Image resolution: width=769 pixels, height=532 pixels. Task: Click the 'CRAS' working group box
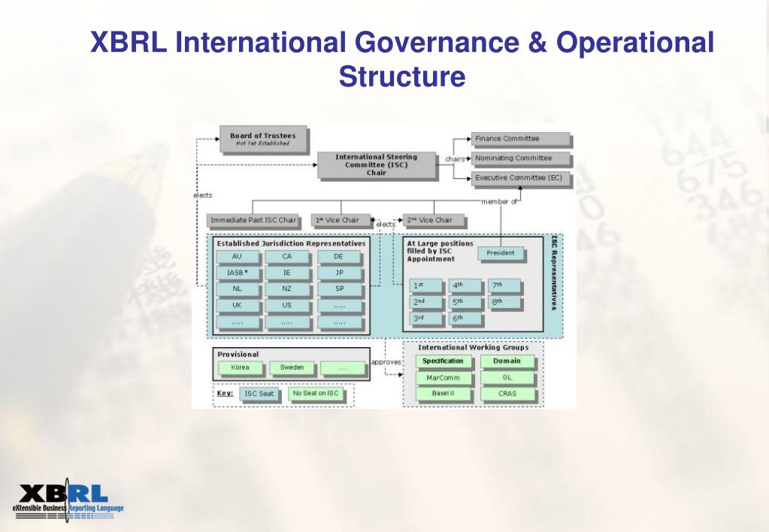point(507,394)
